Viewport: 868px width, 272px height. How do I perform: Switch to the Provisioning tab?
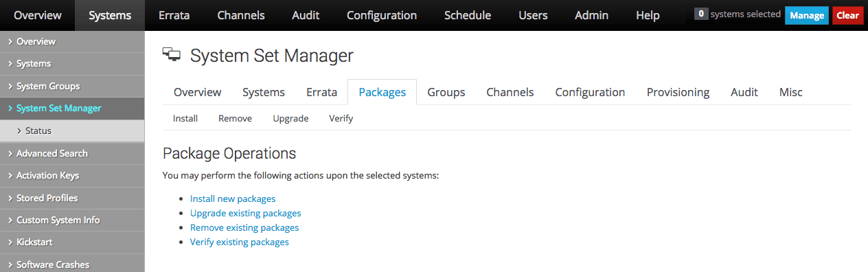click(x=678, y=92)
